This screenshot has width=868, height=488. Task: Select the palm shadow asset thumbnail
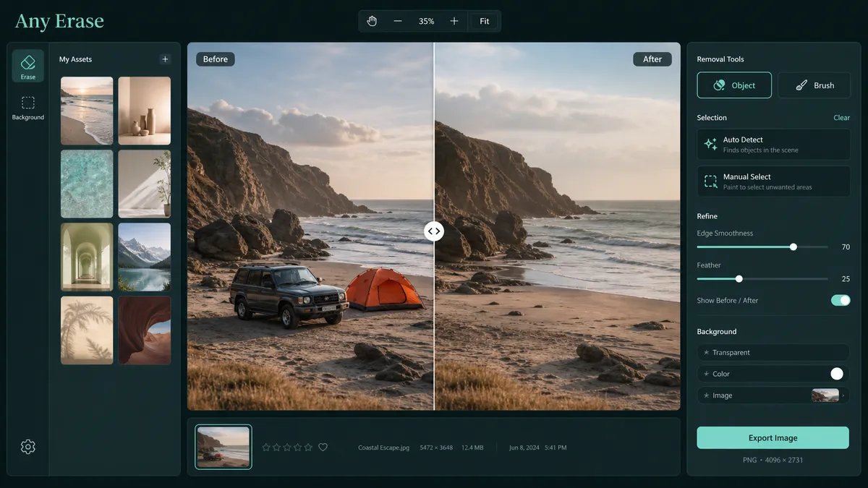click(87, 330)
